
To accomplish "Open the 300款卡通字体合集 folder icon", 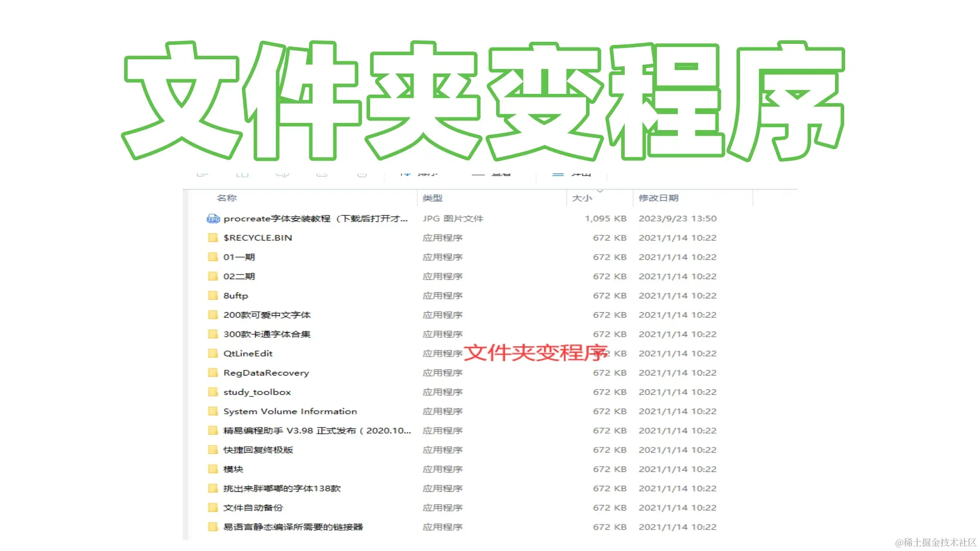I will coord(213,334).
